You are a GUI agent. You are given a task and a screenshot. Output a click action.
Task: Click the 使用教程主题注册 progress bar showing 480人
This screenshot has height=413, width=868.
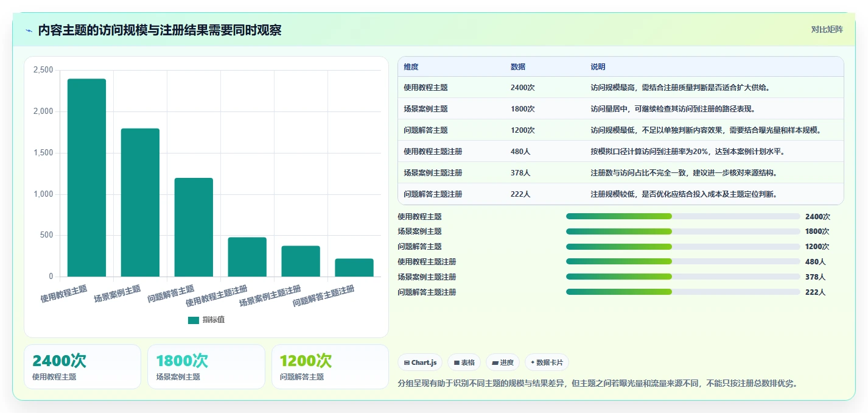click(683, 261)
